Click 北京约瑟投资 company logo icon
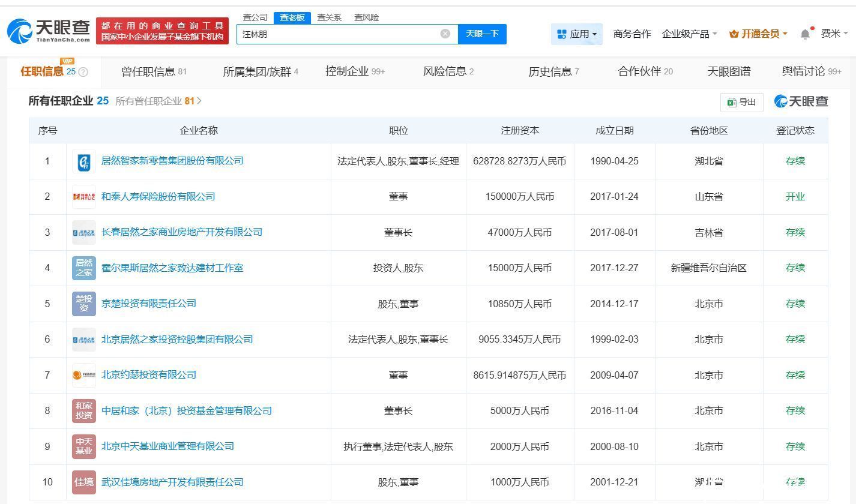The image size is (856, 504). click(x=84, y=376)
